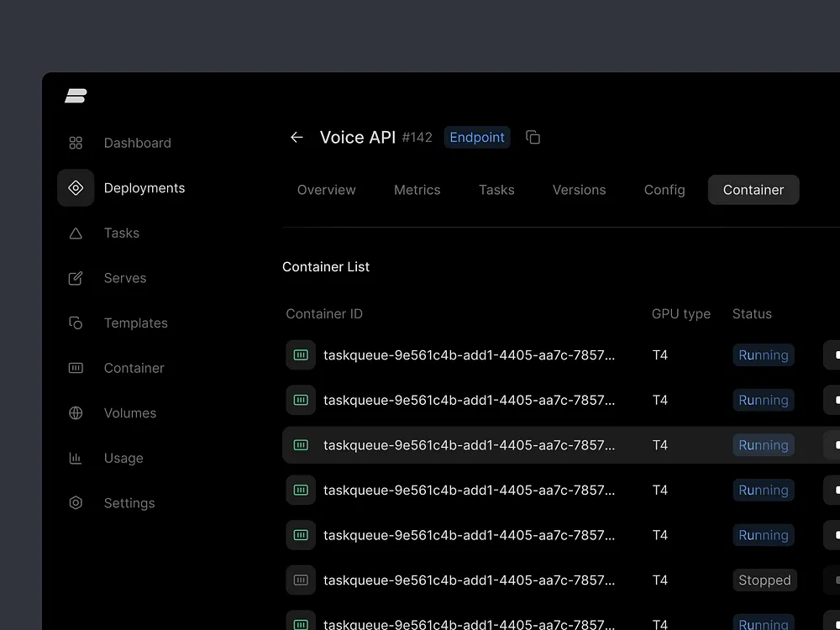The width and height of the screenshot is (840, 630).
Task: Click the Stopped status badge
Action: (764, 580)
